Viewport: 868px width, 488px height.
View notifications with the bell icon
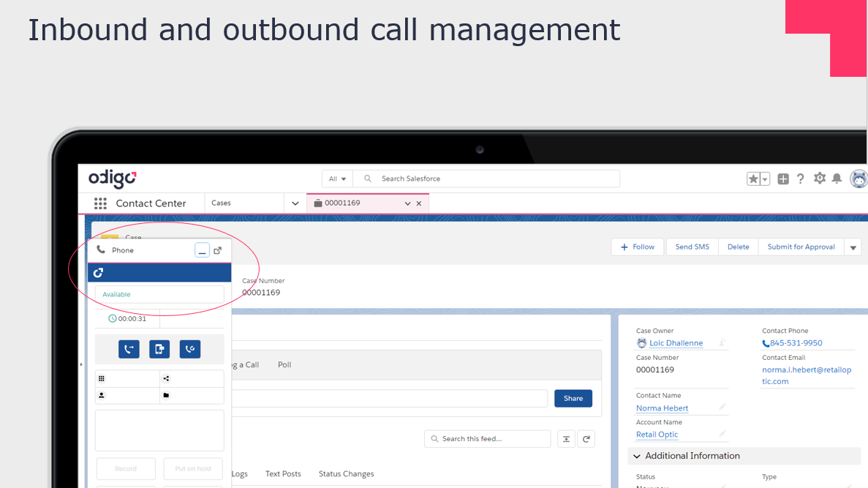click(837, 178)
